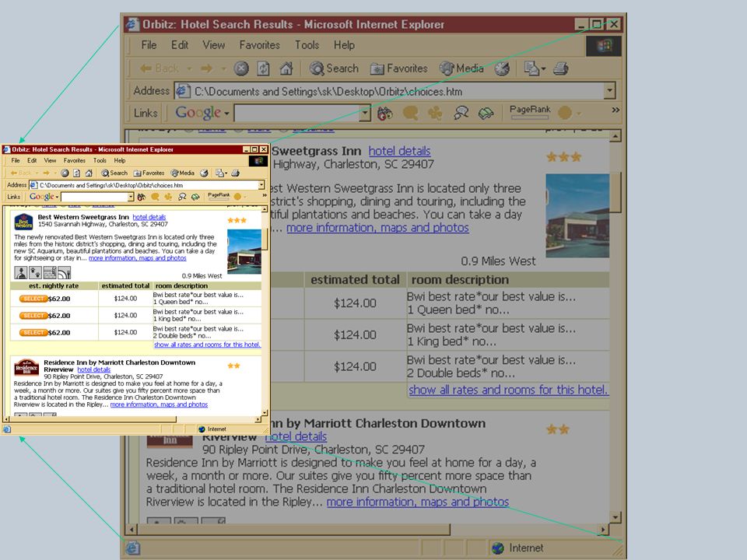747x560 pixels.
Task: Open the Tools menu in the large magnified window
Action: click(x=307, y=45)
